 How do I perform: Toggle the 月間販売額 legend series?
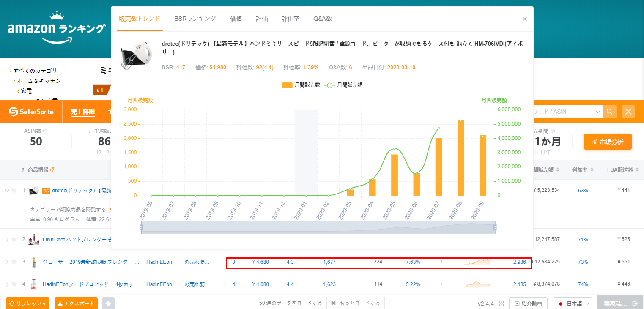click(343, 85)
